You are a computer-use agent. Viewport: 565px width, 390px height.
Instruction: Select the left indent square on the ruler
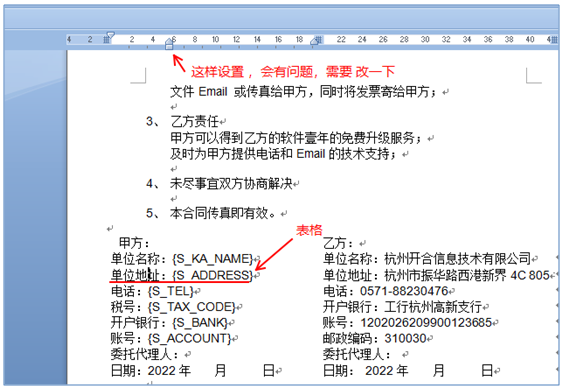pyautogui.click(x=169, y=46)
